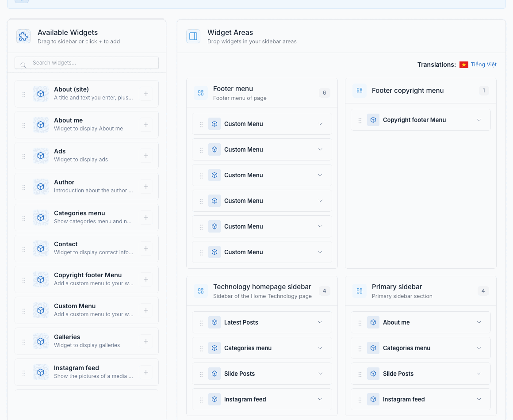Screen dimensions: 513x420
Task: Click the Vietnamese flag icon
Action: coord(463,65)
